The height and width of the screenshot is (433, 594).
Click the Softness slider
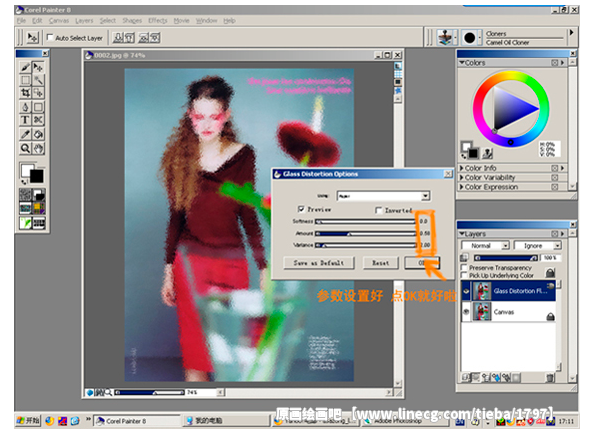pyautogui.click(x=365, y=221)
